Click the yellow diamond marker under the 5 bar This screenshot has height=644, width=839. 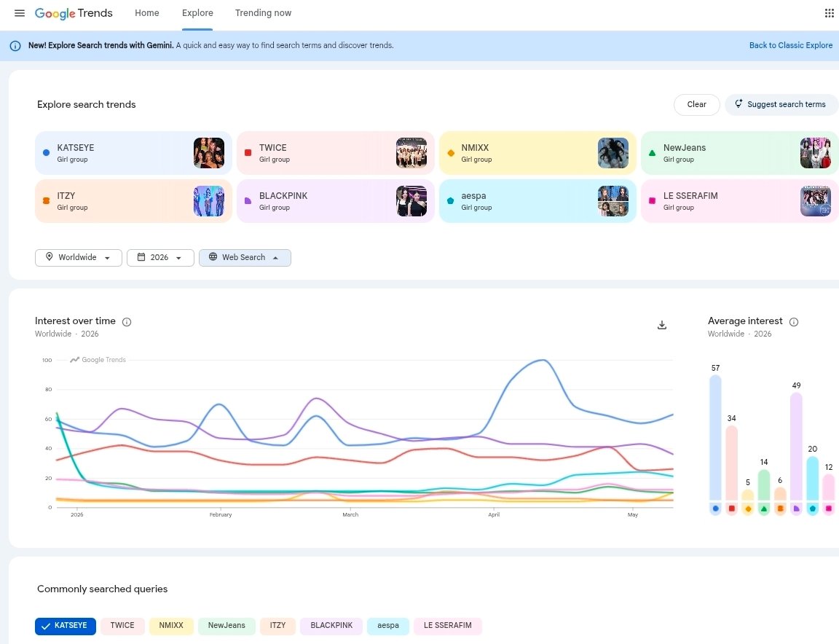(x=748, y=508)
